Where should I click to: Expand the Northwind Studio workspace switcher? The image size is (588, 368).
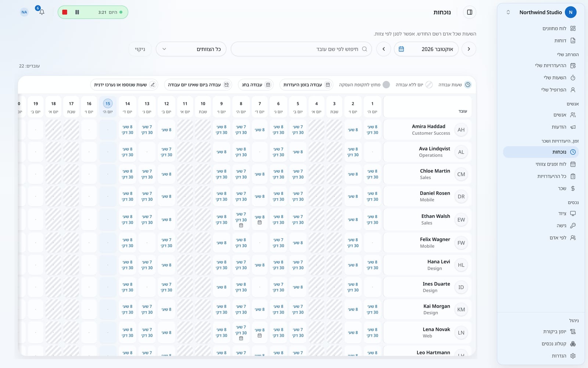(508, 12)
